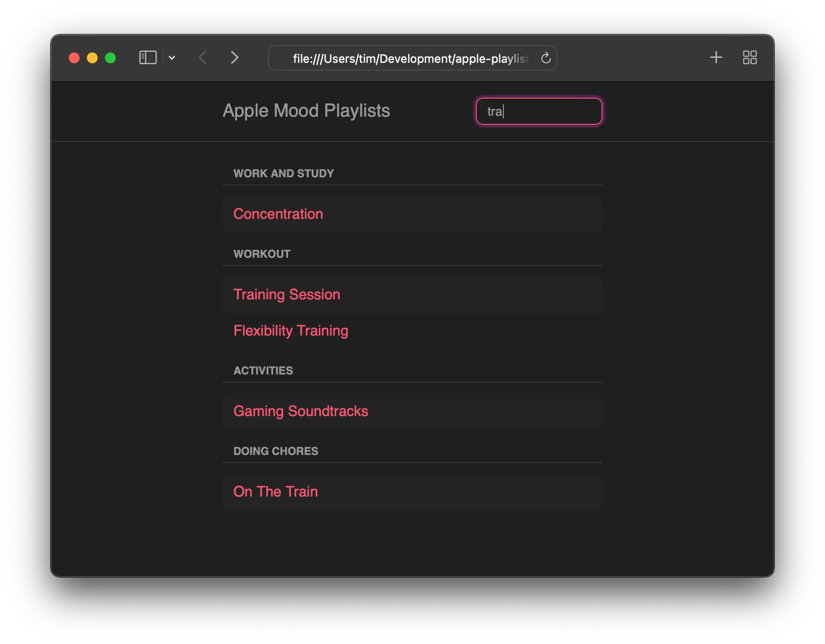Open the Training Session playlist
825x644 pixels.
tap(287, 294)
